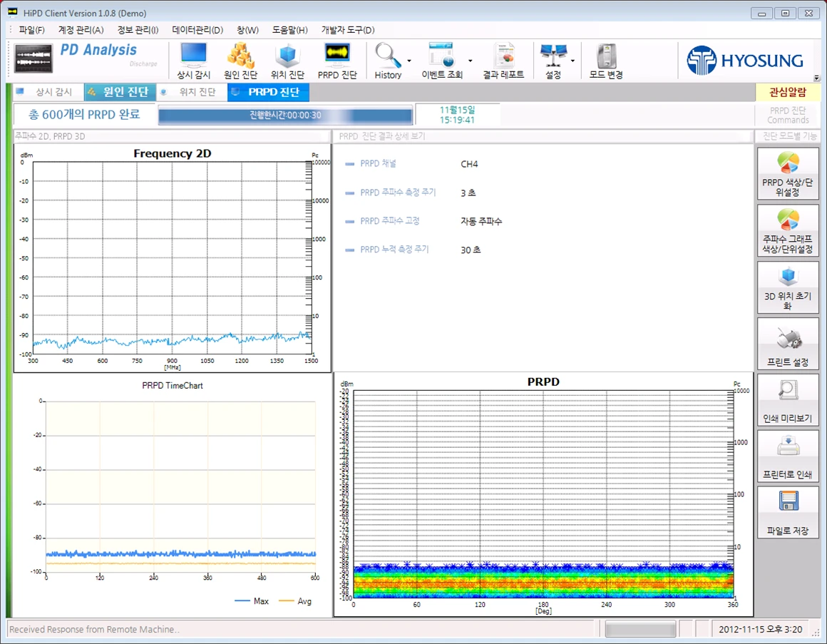Click 프린터로 인쇄 side button

point(788,456)
